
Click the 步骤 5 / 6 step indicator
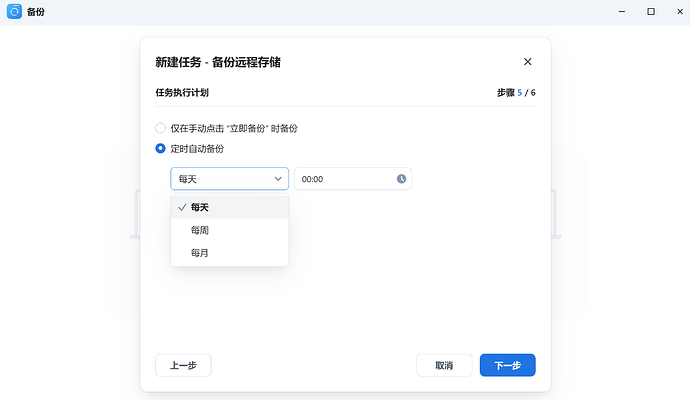tap(516, 92)
